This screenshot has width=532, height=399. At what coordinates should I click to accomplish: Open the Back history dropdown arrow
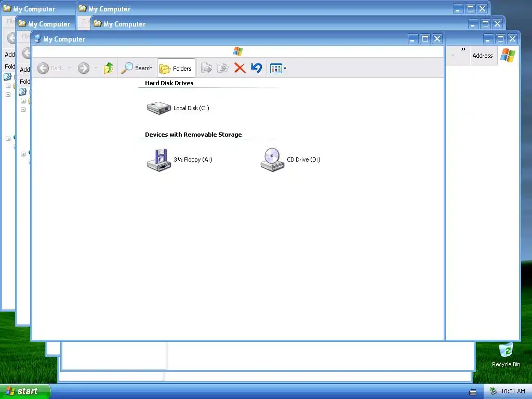[x=69, y=68]
